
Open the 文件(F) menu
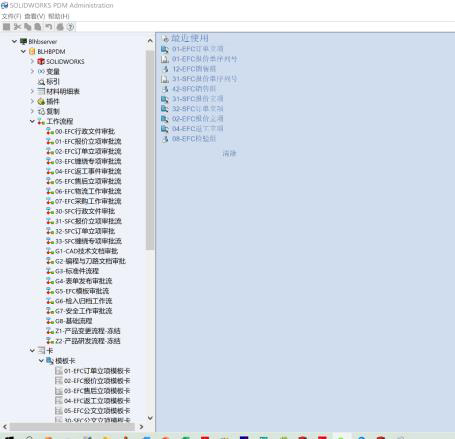click(x=11, y=16)
